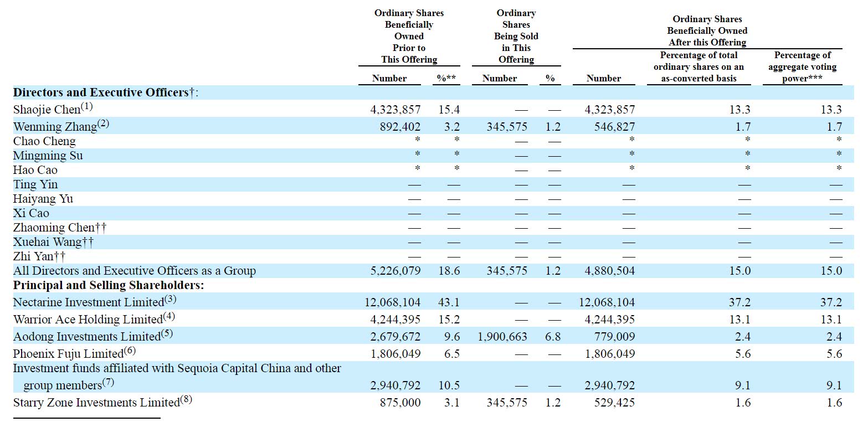Click the 'Directors and Executive Officers' heading
868x427 pixels.
[105, 92]
